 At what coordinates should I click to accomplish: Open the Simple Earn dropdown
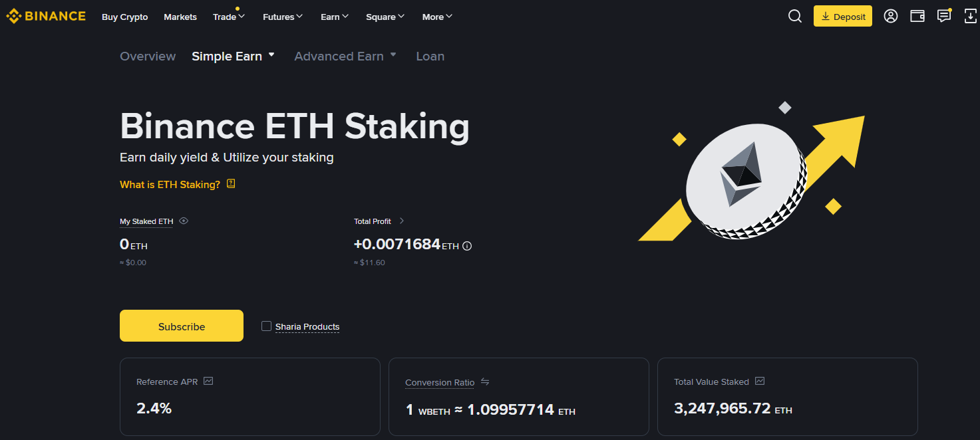pyautogui.click(x=233, y=56)
